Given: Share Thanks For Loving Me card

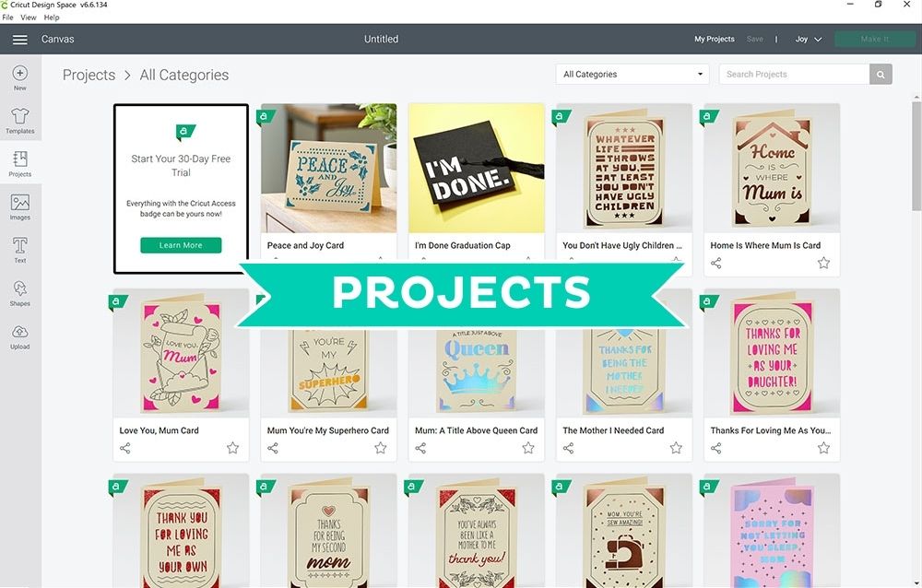Looking at the screenshot, I should pyautogui.click(x=715, y=448).
